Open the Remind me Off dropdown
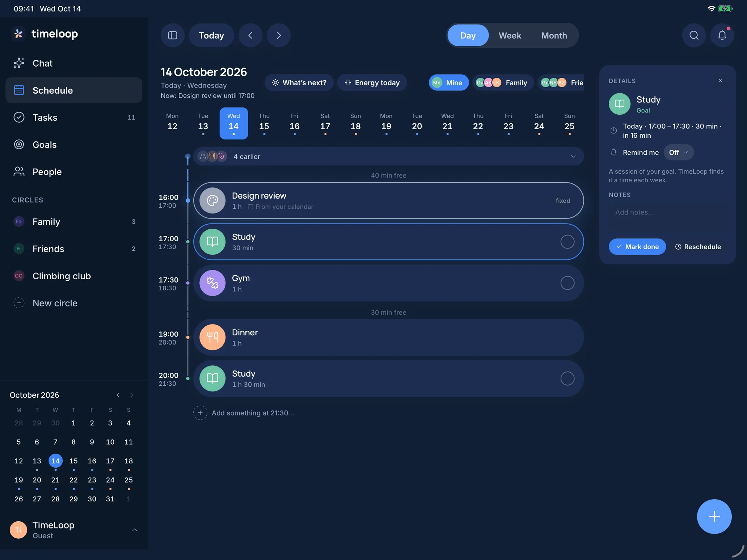747x560 pixels. point(678,152)
